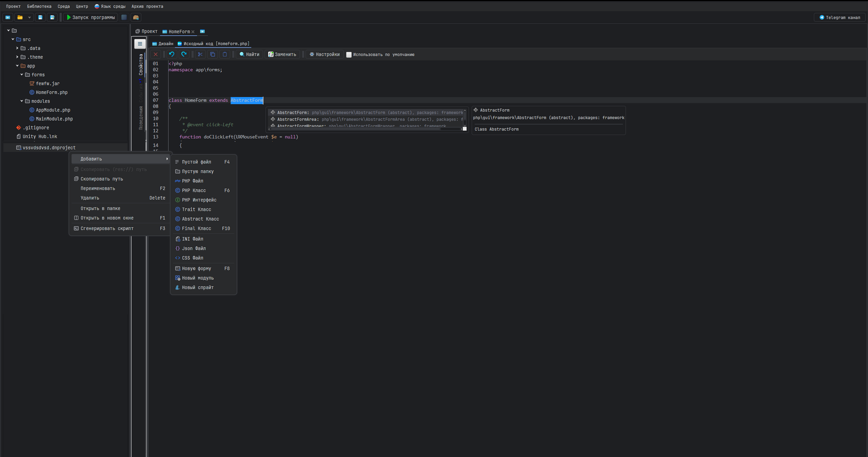This screenshot has height=457, width=868.
Task: Toggle Использовать по умолчанию checkbox
Action: click(349, 55)
